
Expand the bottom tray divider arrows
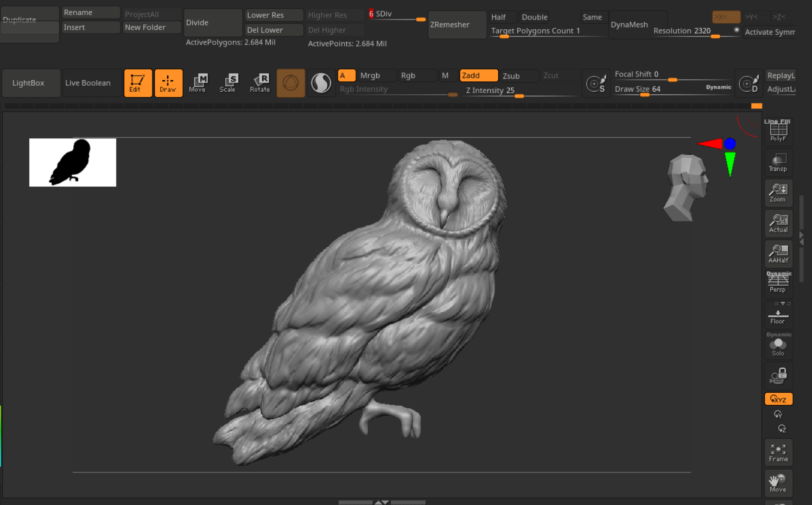coord(382,502)
